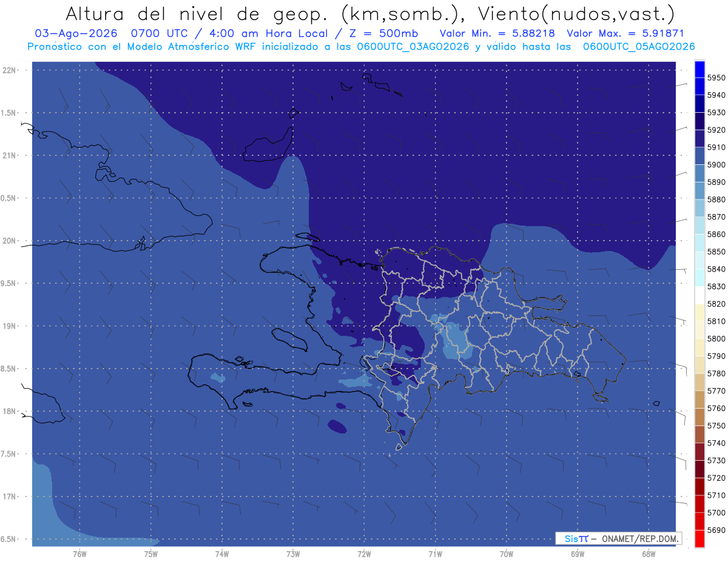This screenshot has width=728, height=562.
Task: Click the latitude label '19N'
Action: pyautogui.click(x=9, y=326)
